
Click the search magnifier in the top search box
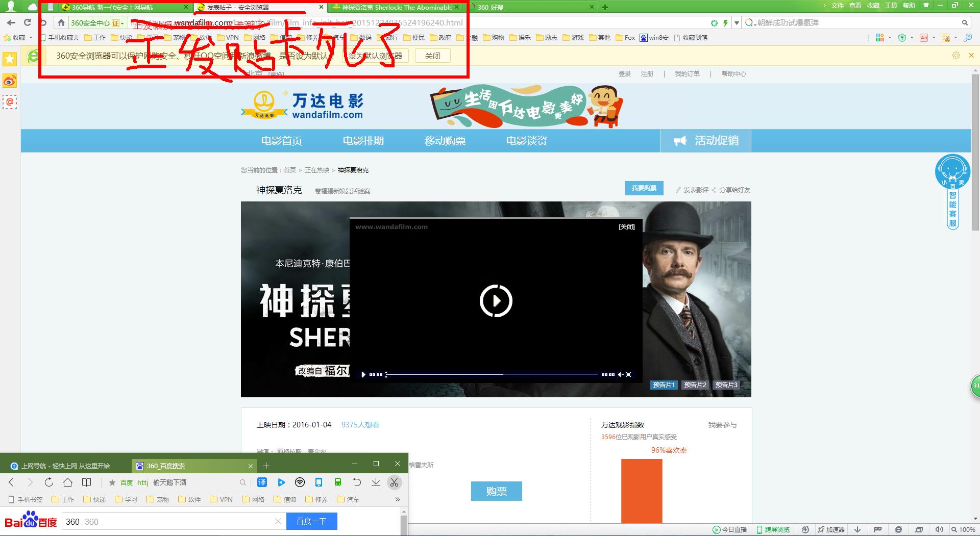coord(965,23)
